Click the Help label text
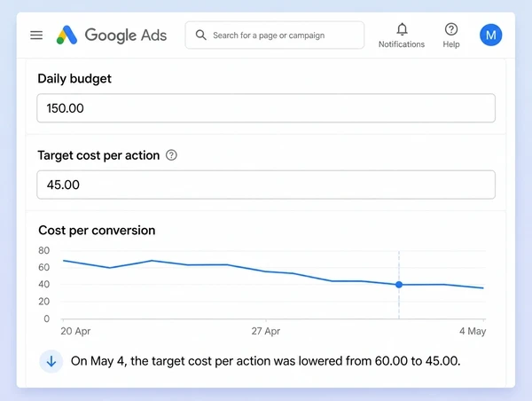This screenshot has height=401, width=532. 451,44
